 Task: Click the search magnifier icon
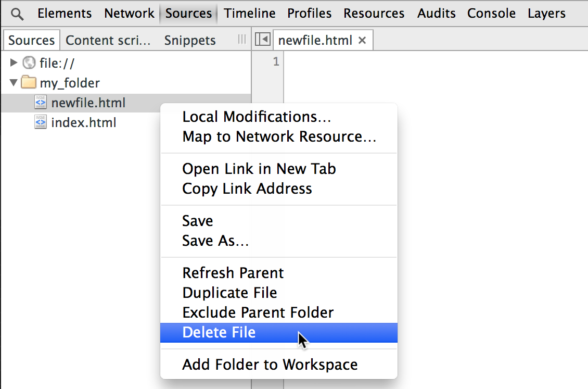tap(17, 14)
